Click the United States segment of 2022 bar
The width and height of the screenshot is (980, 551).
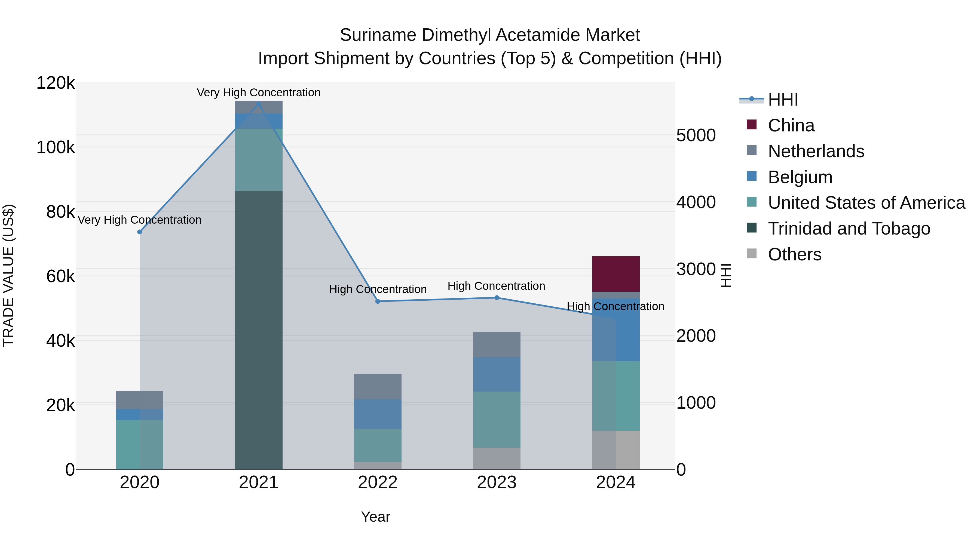(x=378, y=445)
